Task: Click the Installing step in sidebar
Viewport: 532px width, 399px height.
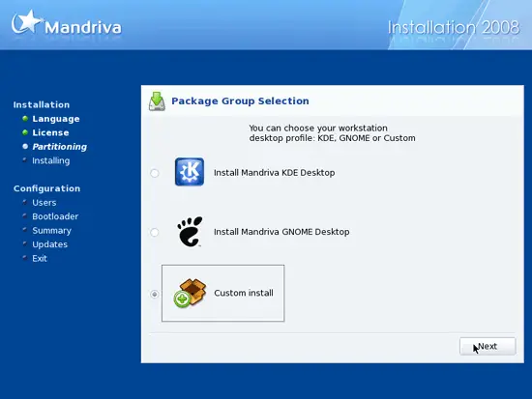Action: (51, 160)
